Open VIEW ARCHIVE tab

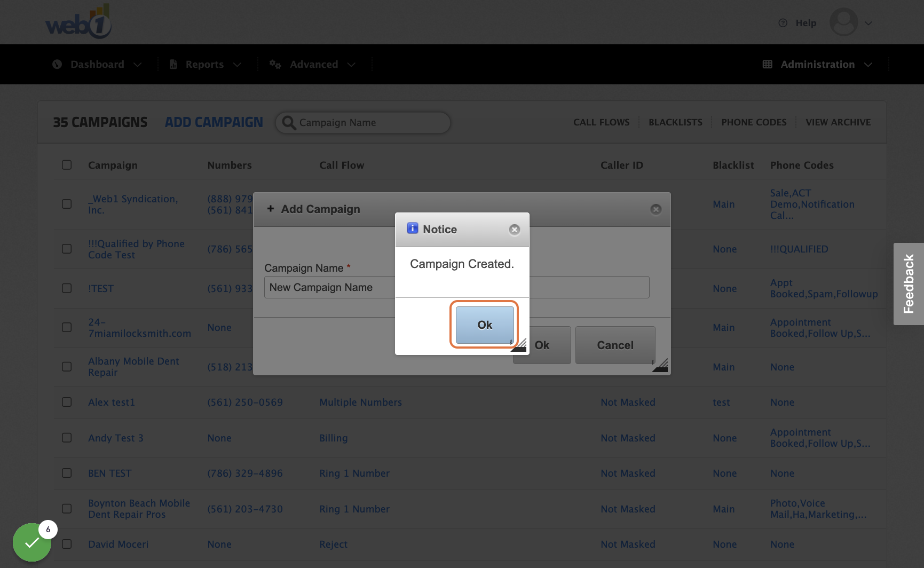[x=838, y=122]
